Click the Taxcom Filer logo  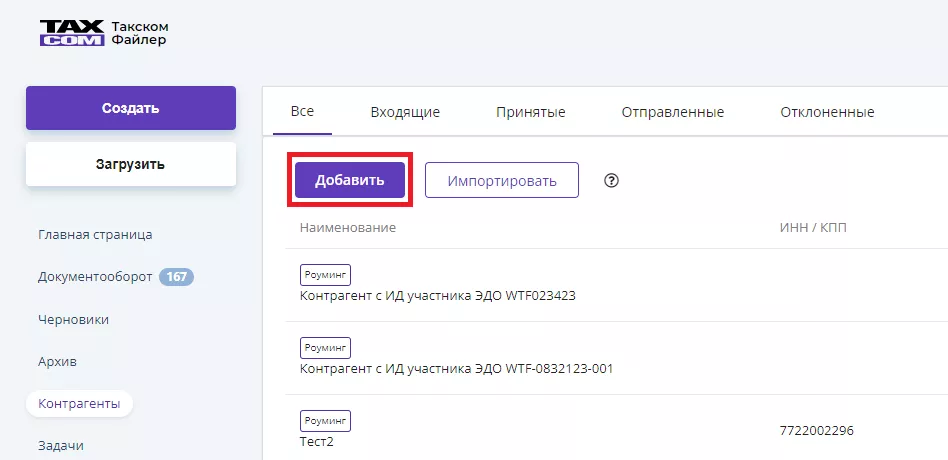point(102,33)
